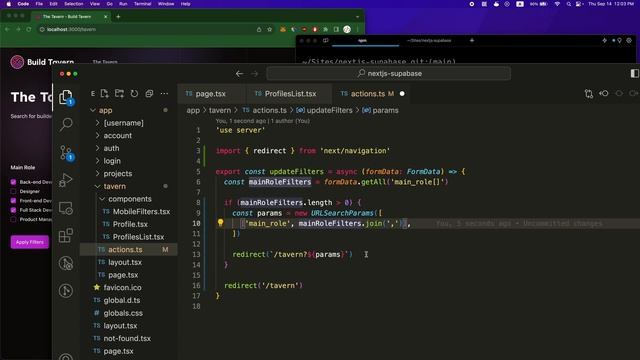Click the New Folder icon in explorer
The width and height of the screenshot is (640, 360).
[119, 93]
